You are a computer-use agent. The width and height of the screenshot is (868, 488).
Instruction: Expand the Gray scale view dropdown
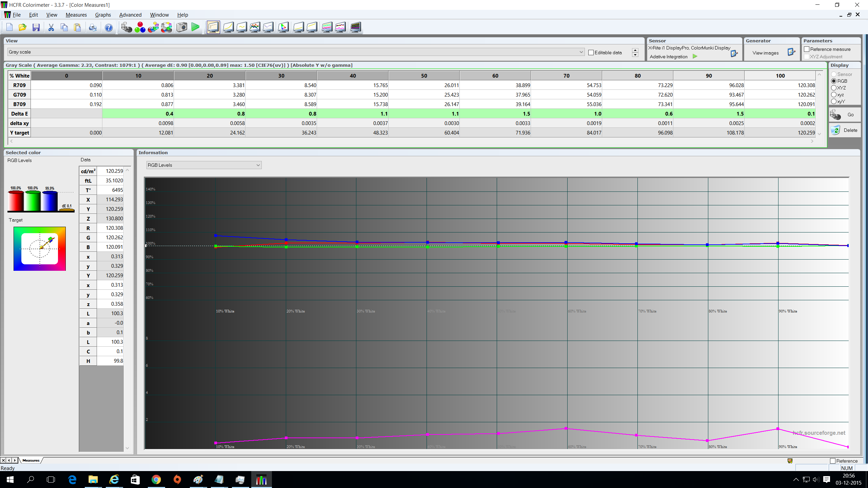581,52
